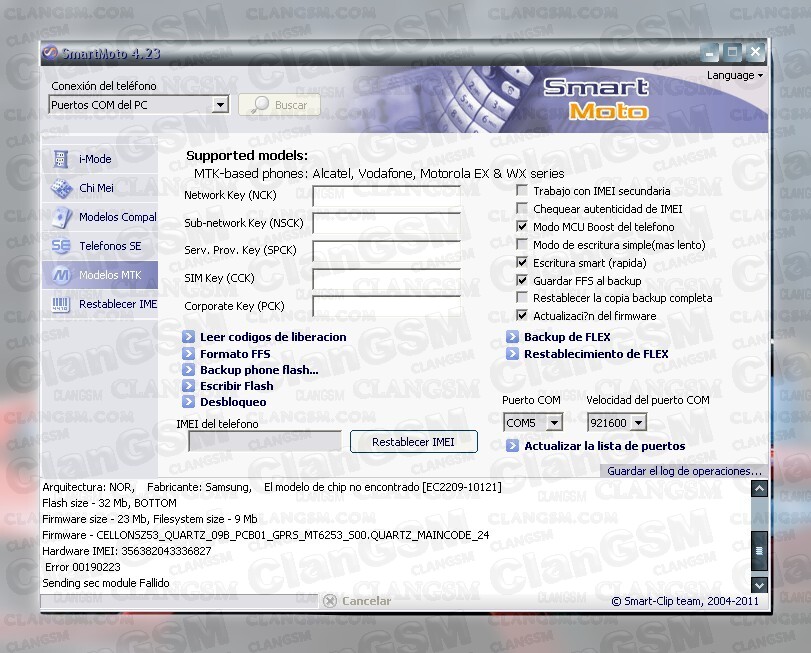Click the log scrollbar down arrow
This screenshot has width=811, height=653.
(759, 585)
